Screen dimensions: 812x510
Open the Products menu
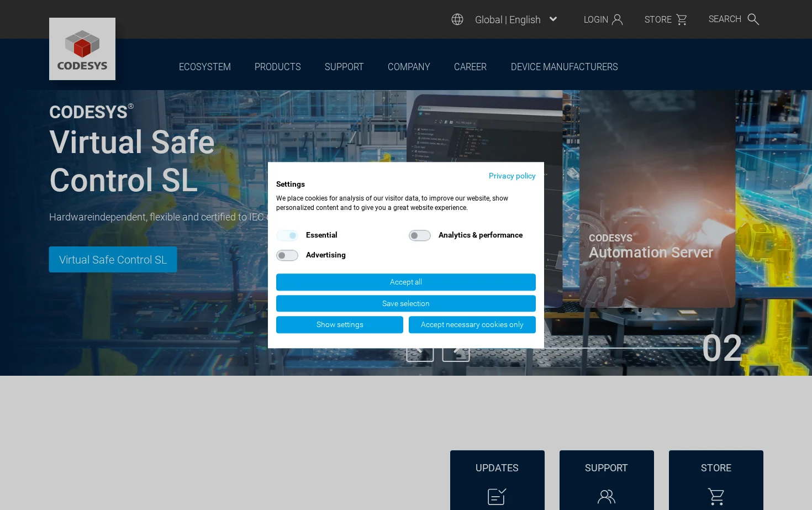pyautogui.click(x=278, y=67)
